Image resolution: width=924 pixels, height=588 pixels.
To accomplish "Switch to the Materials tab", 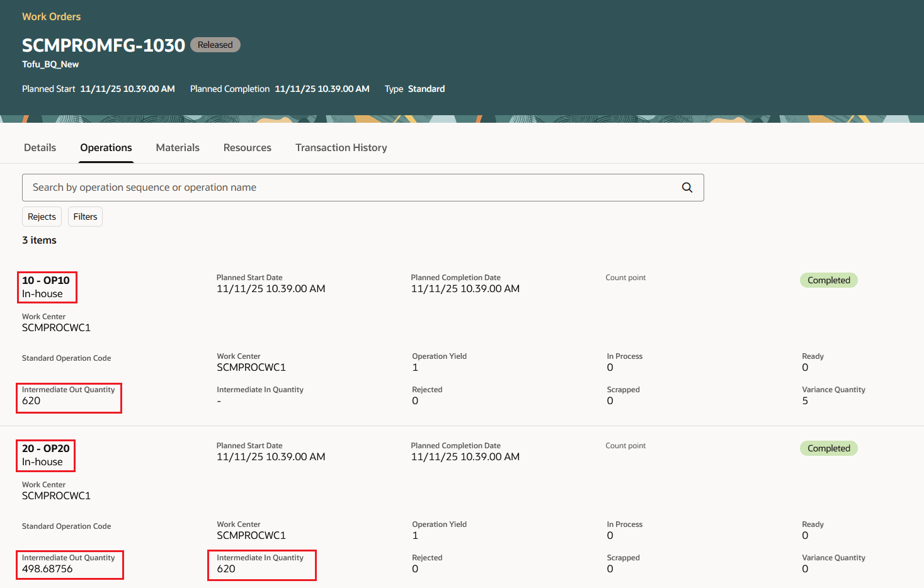I will (178, 147).
